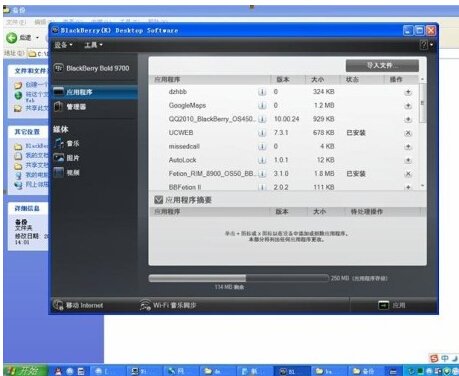459x376 pixels.
Task: Open the 工具 menu
Action: [93, 45]
